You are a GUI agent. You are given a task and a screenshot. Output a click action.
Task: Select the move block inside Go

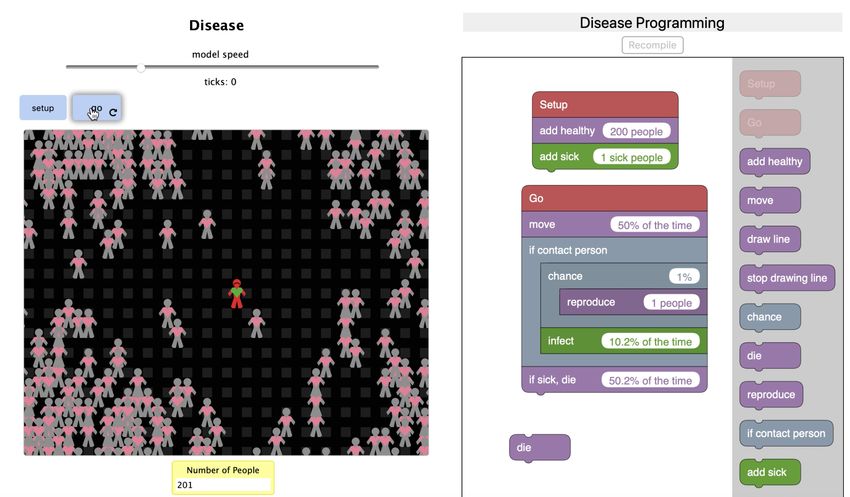(x=614, y=224)
